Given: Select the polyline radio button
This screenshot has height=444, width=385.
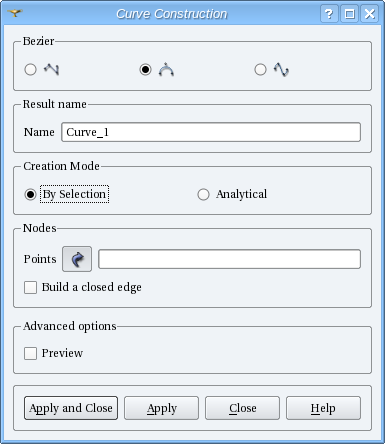Looking at the screenshot, I should click(30, 70).
